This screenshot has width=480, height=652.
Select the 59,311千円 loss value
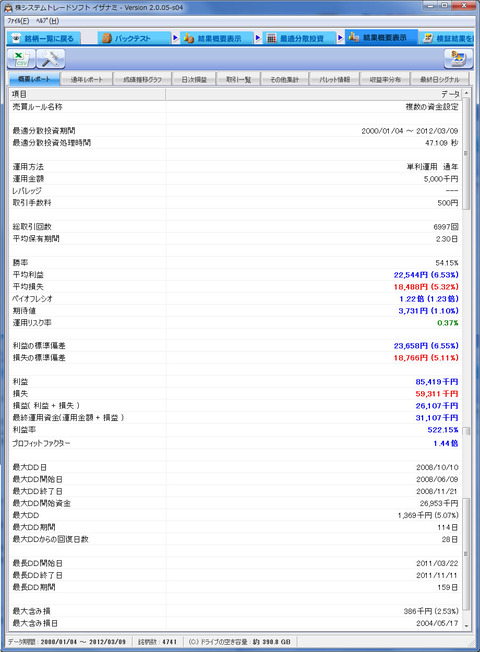pyautogui.click(x=437, y=394)
